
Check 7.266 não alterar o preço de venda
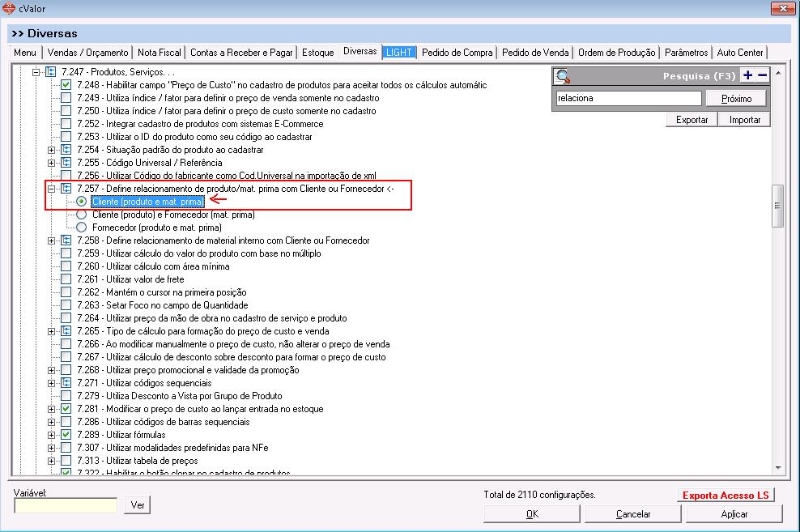pos(66,344)
